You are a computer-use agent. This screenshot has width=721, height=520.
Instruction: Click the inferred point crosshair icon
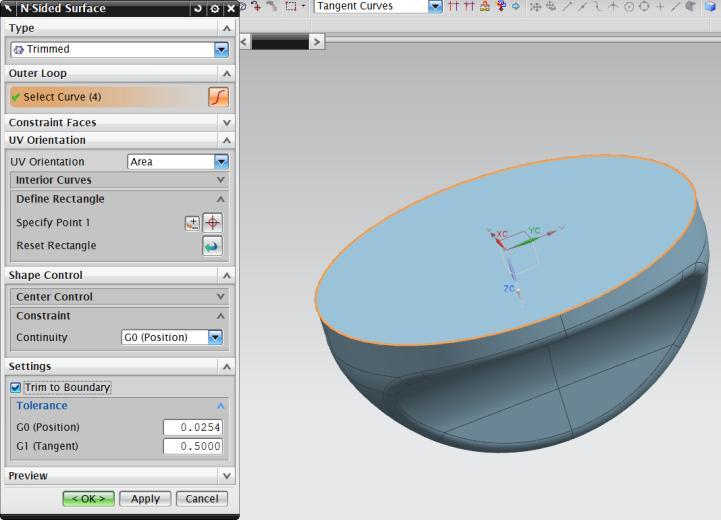212,223
